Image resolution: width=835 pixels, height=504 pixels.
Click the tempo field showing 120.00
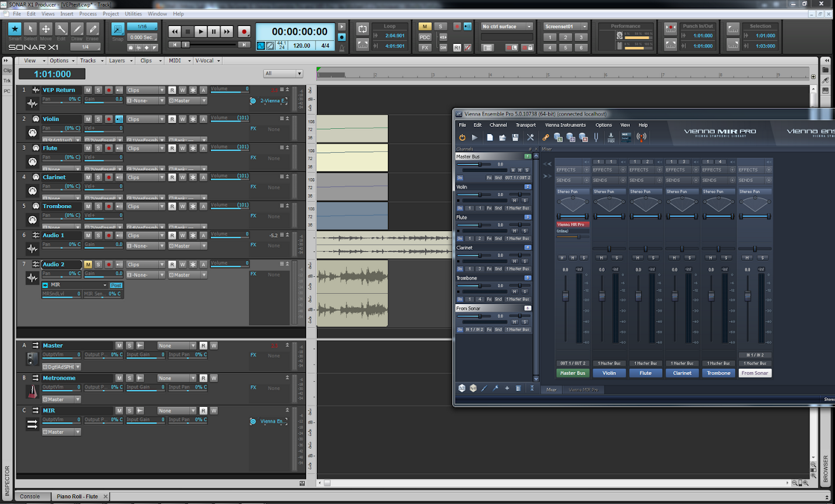[x=302, y=46]
